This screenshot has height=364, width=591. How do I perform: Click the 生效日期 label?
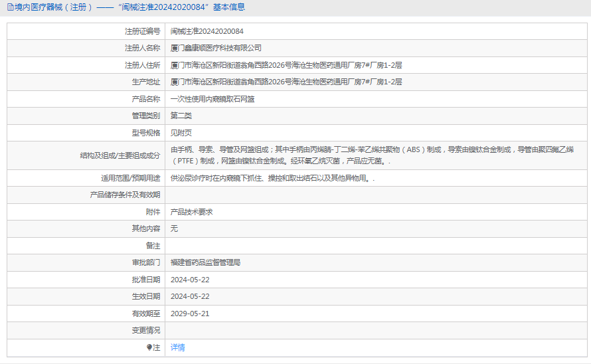146,296
